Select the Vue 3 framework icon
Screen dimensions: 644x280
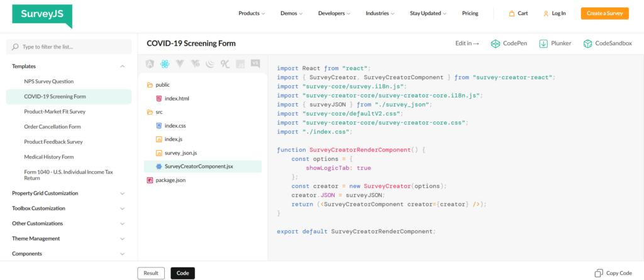pyautogui.click(x=195, y=64)
